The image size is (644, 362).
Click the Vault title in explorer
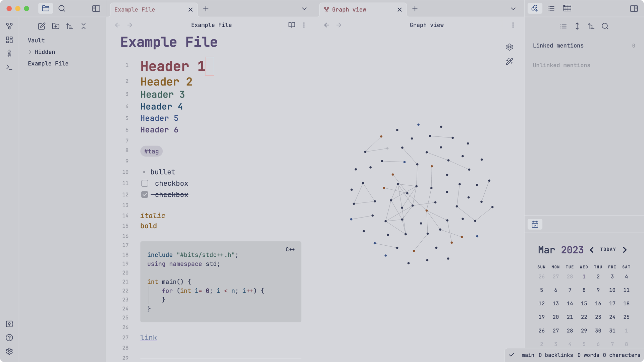coord(36,40)
